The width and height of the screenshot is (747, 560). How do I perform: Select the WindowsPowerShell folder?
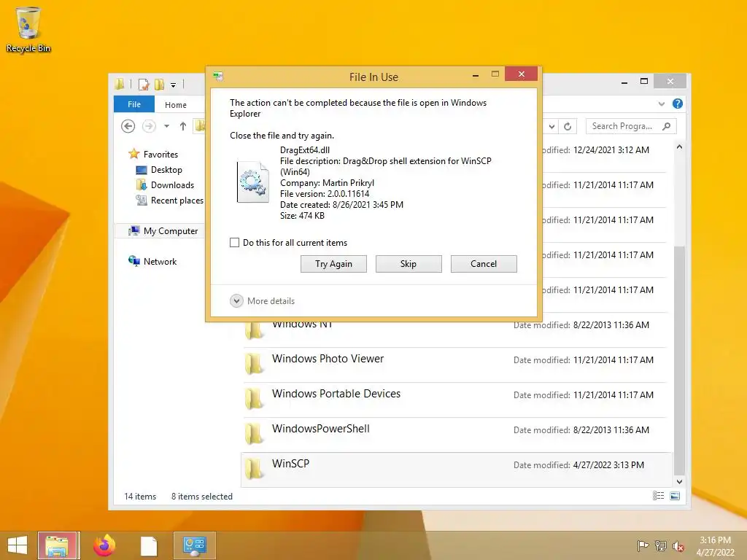pyautogui.click(x=456, y=435)
